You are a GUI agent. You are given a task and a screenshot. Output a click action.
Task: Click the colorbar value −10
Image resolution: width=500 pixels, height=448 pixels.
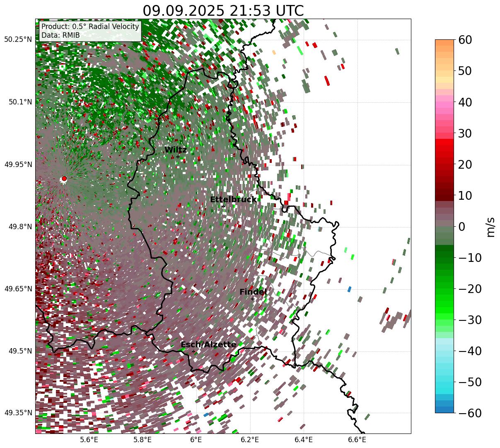click(469, 258)
